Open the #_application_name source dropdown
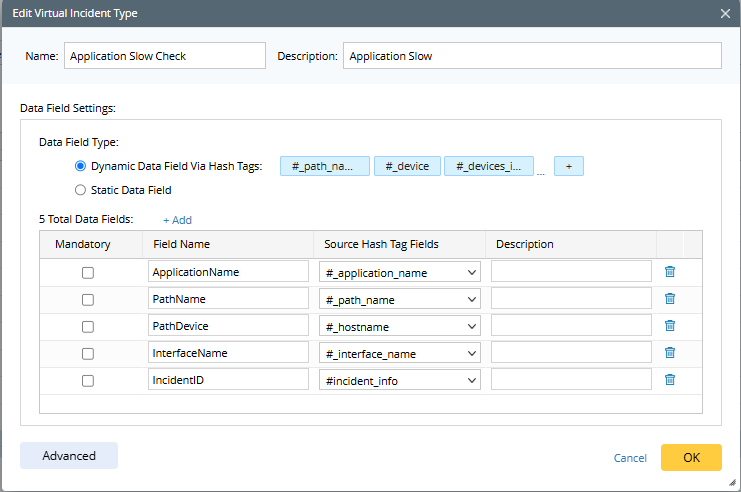 [x=400, y=272]
